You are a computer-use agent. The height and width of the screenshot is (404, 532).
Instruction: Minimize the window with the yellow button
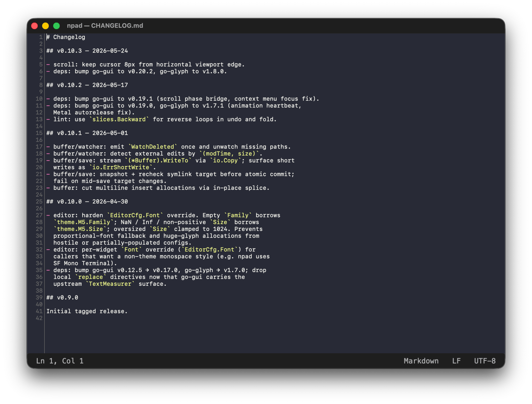pos(45,26)
